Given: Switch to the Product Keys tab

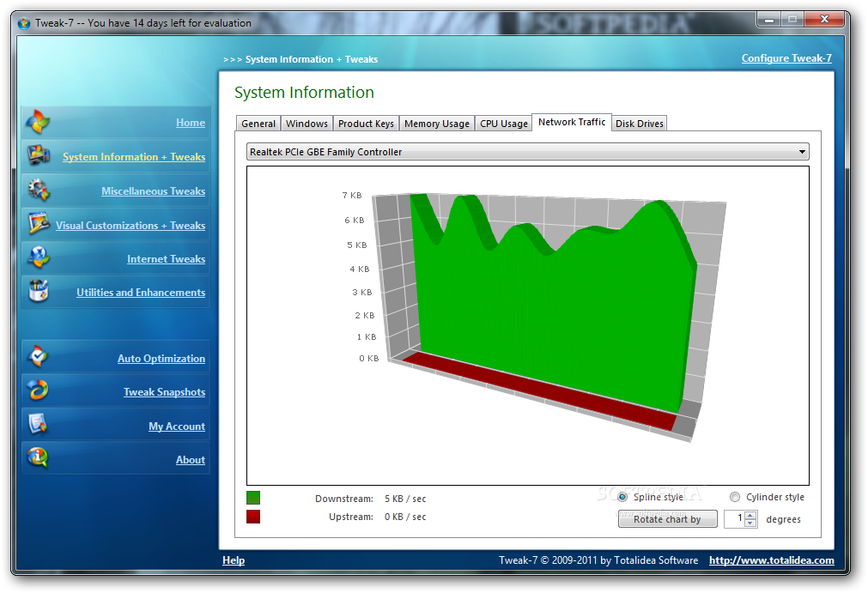Looking at the screenshot, I should pos(366,124).
